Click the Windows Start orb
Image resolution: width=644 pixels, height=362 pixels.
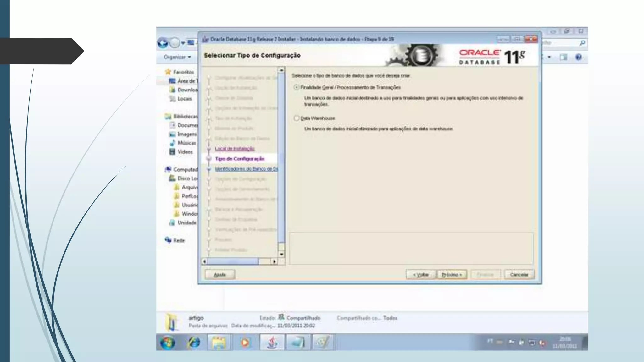[167, 342]
